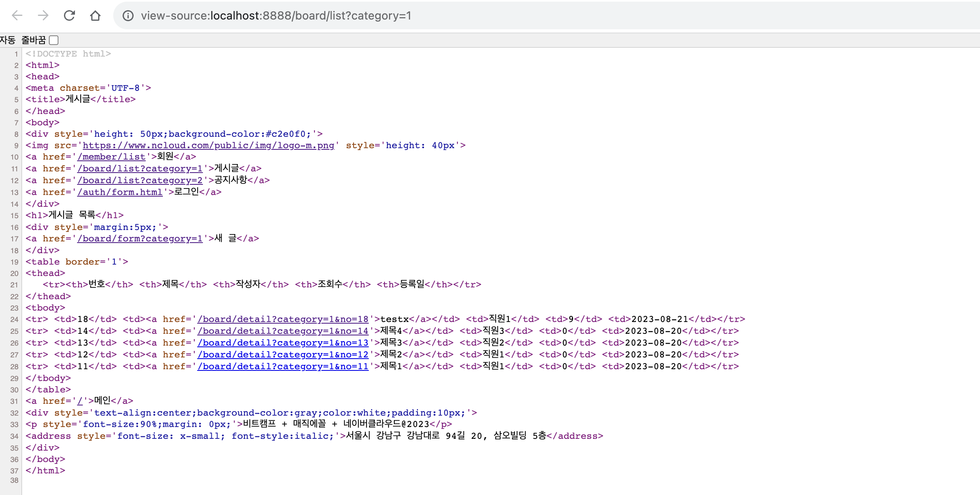Click the 'testx' title text

pos(394,319)
